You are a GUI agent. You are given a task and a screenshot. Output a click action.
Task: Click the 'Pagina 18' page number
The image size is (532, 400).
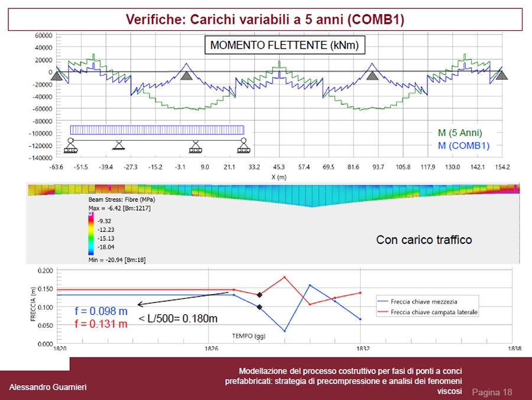tap(492, 392)
